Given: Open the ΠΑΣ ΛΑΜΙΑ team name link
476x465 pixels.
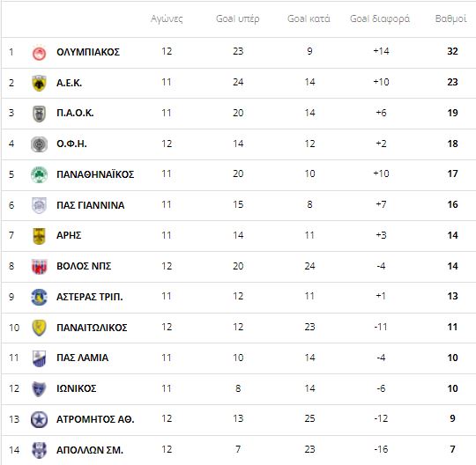Looking at the screenshot, I should (x=82, y=358).
